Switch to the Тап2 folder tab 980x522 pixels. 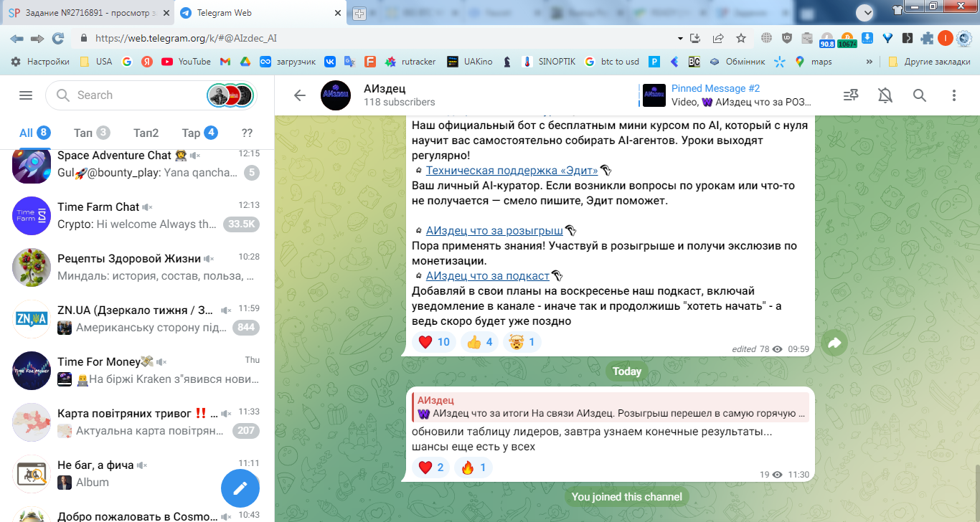tap(146, 133)
